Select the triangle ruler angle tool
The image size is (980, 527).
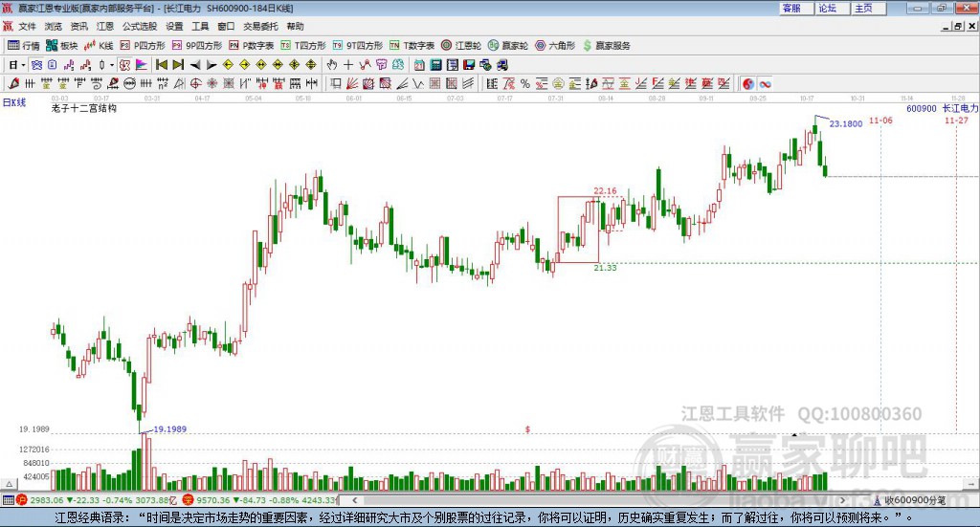point(179,83)
